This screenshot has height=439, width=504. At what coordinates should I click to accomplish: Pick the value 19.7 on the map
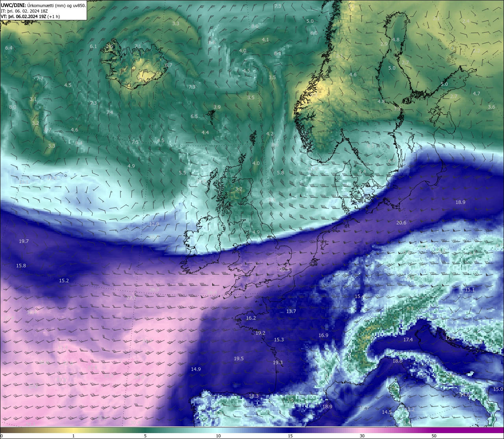24,241
